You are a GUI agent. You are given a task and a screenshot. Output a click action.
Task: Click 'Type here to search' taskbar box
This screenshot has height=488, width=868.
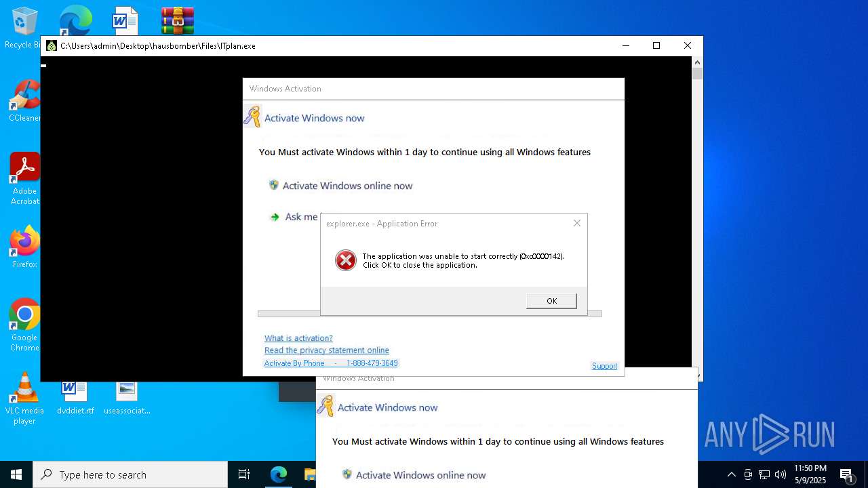point(130,474)
